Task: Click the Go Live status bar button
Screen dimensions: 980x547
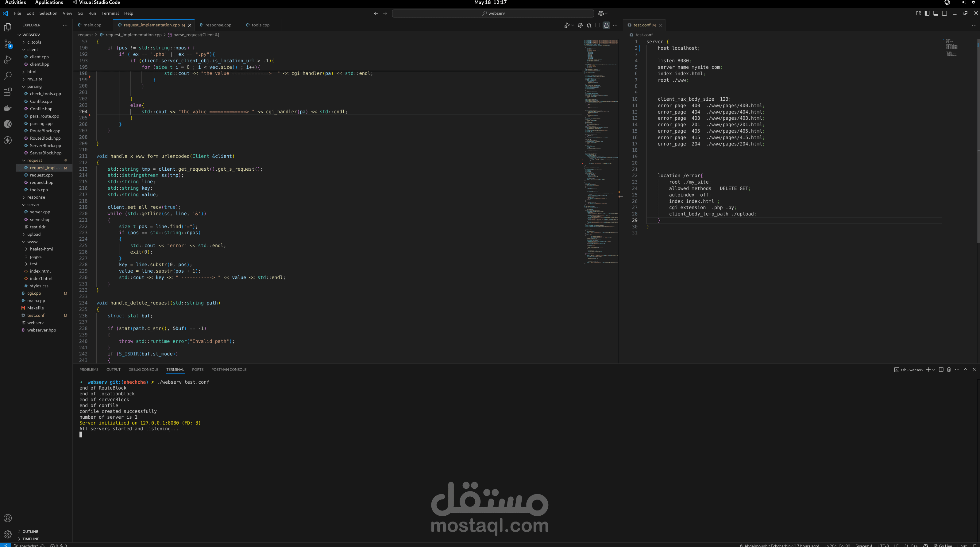Action: pyautogui.click(x=942, y=545)
